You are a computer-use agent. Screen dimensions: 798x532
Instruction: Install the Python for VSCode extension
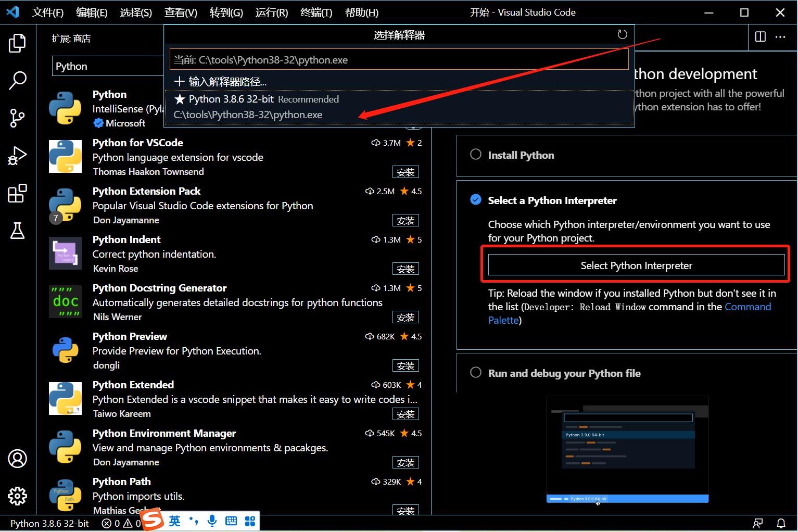[x=406, y=172]
